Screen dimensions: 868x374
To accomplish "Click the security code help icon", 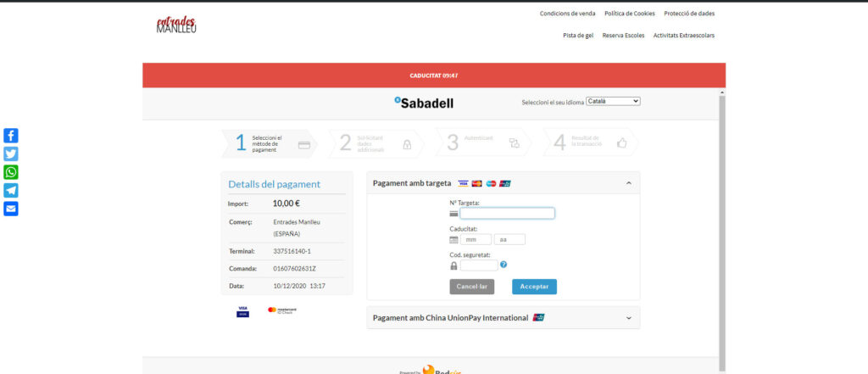I will [x=504, y=265].
